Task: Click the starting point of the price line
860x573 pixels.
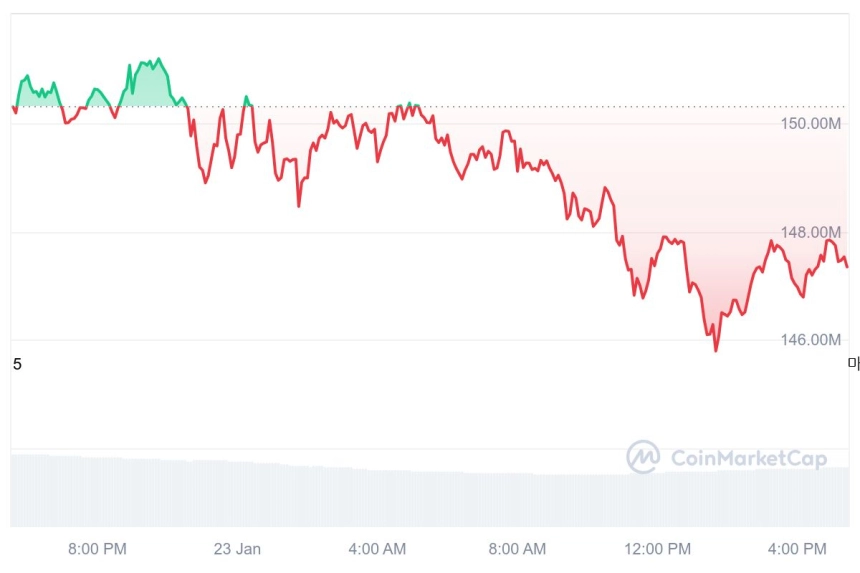Action: (x=13, y=107)
